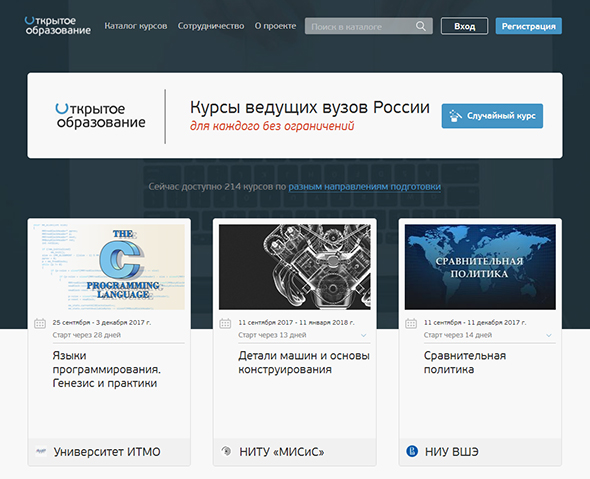Expand session dropdown on Детали машин card
The height and width of the screenshot is (479, 590).
coord(363,335)
